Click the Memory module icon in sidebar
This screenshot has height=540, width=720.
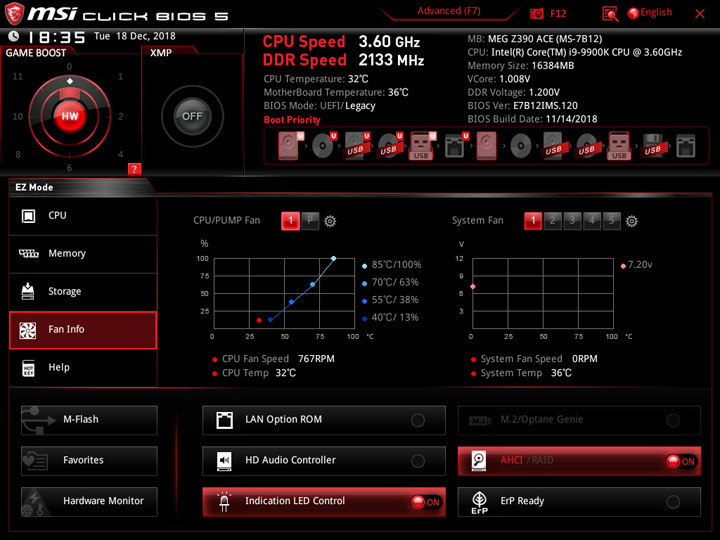point(28,253)
